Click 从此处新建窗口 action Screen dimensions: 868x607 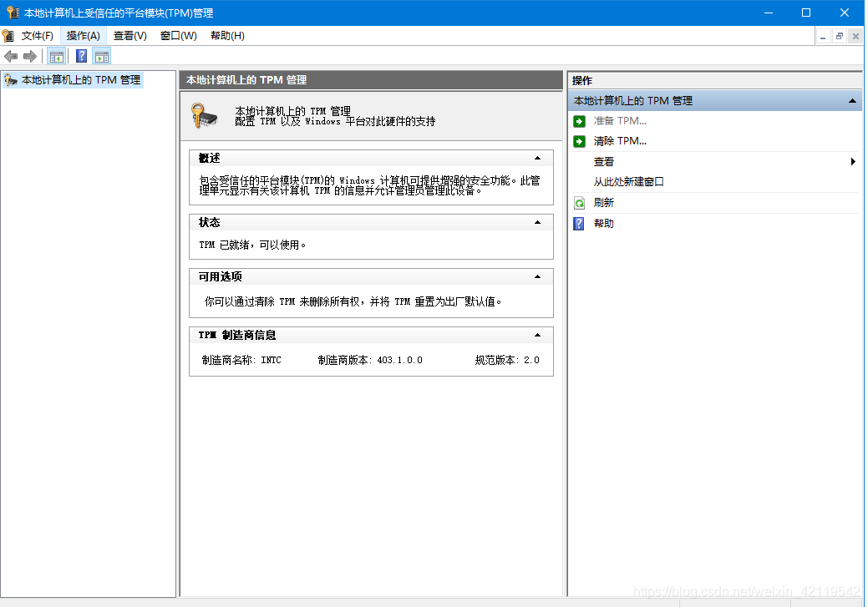[x=628, y=182]
